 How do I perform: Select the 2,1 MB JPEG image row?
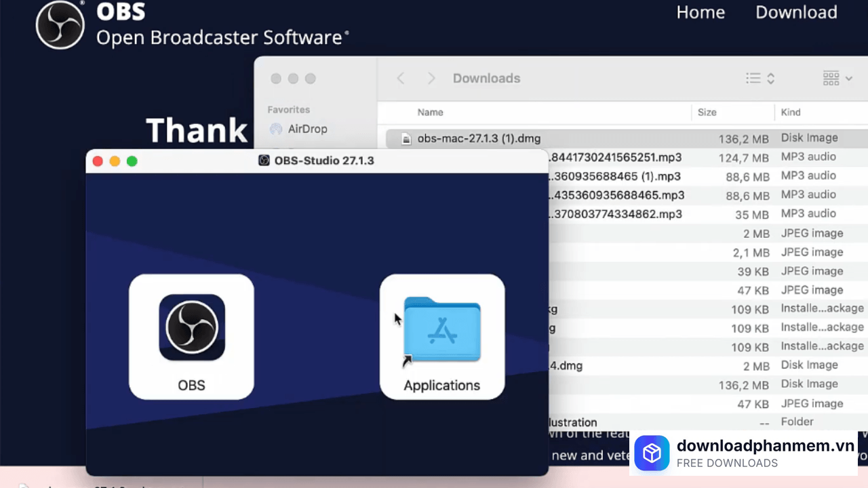(x=708, y=252)
